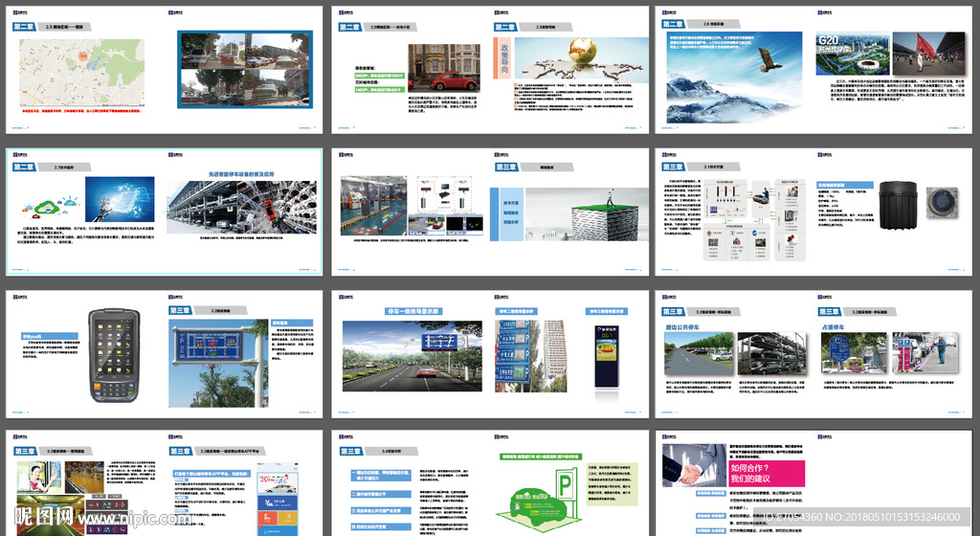The image size is (980, 536).
Task: Click the red flag crowd photo
Action: 928,53
